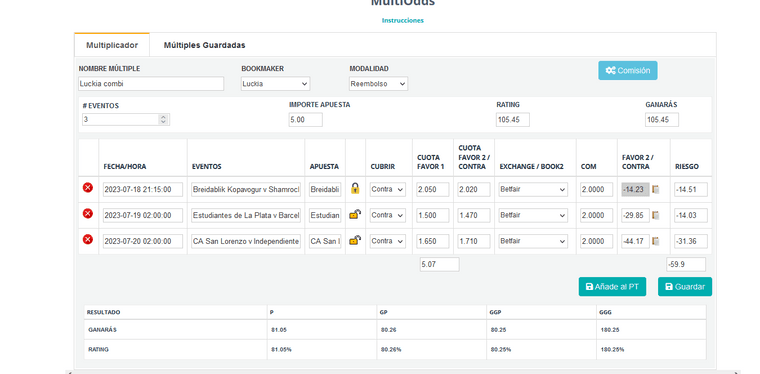Screen dimensions: 760x374
Task: Click the CA San Lorenzo v Independiente field
Action: tap(246, 241)
